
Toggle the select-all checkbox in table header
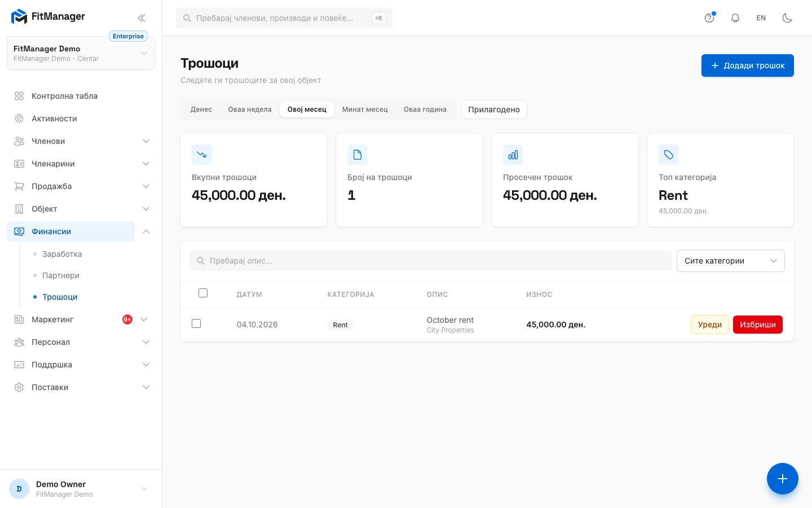[203, 293]
